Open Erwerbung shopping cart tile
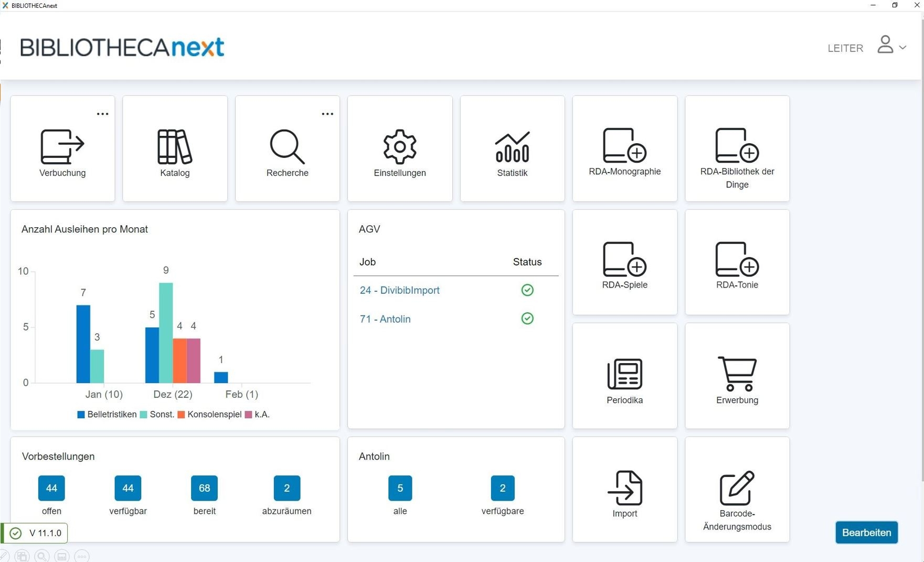This screenshot has height=562, width=924. (x=737, y=376)
